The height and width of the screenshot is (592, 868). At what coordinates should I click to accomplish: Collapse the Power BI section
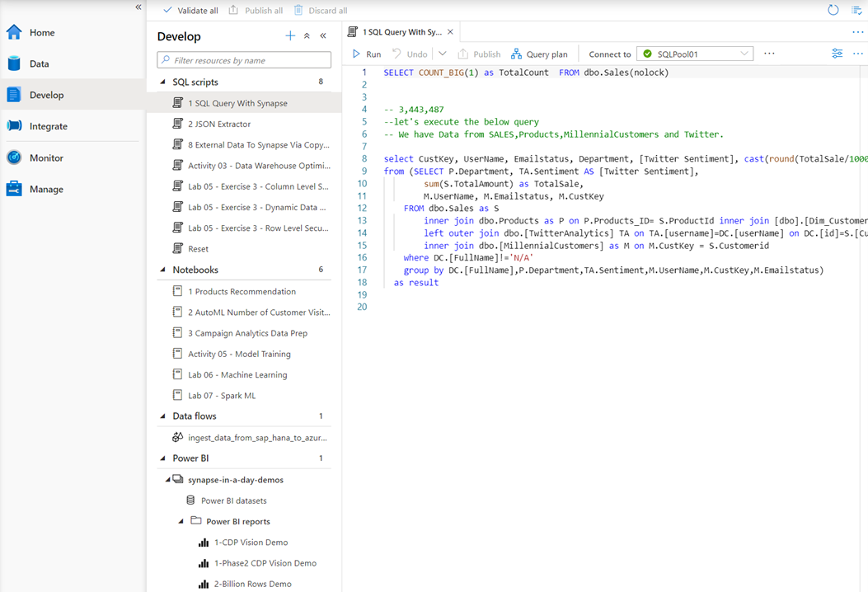coord(162,458)
